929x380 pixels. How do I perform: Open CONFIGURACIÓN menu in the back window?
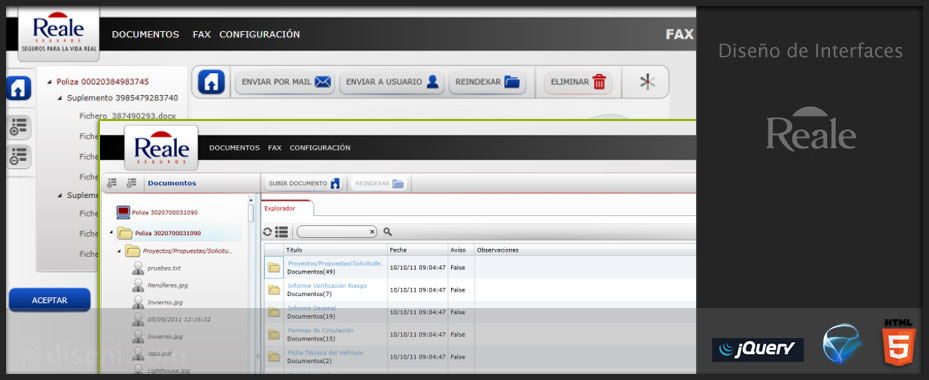coord(260,34)
